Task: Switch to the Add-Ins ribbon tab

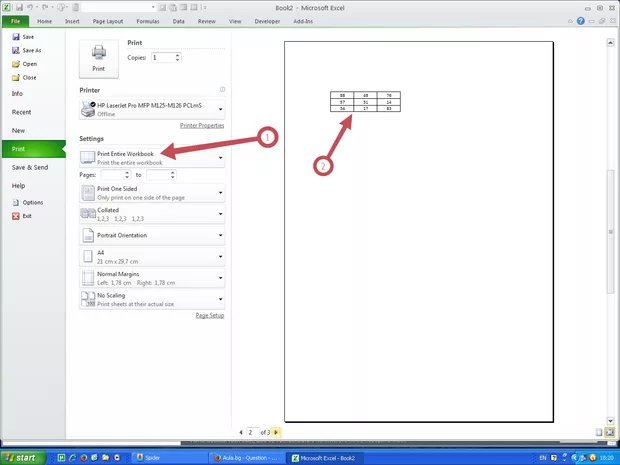Action: point(303,21)
